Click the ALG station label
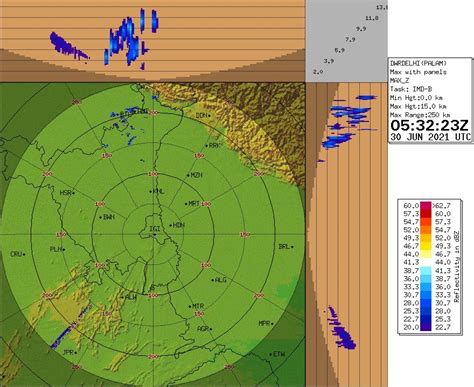The width and height of the screenshot is (474, 387). pos(221,280)
